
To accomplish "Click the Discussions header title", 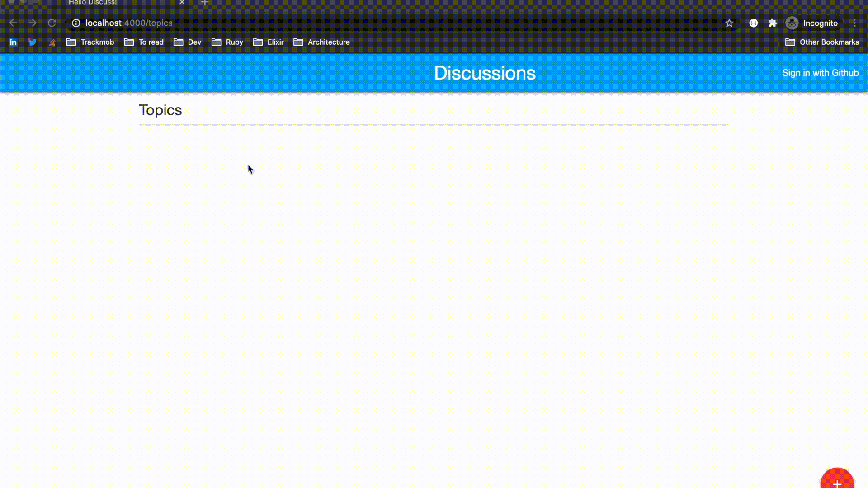I will (x=485, y=73).
